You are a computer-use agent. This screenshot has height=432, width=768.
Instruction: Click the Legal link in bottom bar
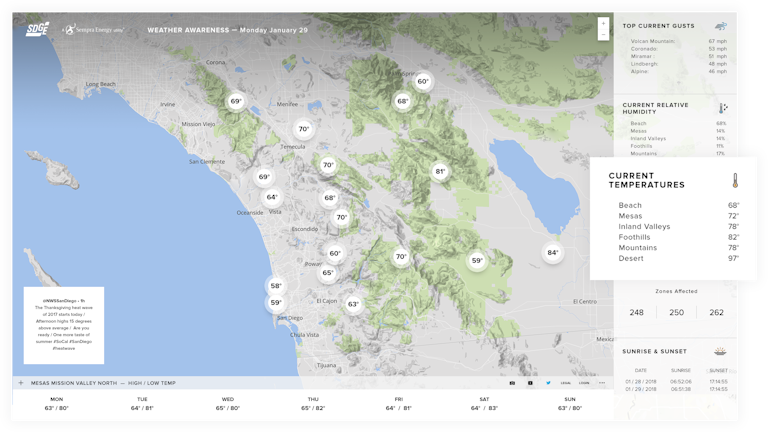[x=566, y=382]
